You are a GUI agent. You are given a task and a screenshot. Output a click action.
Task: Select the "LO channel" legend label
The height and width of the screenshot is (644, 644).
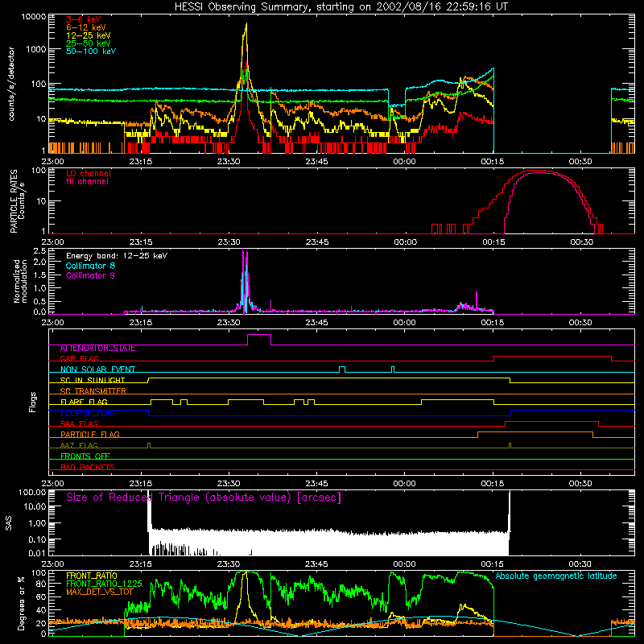[89, 173]
